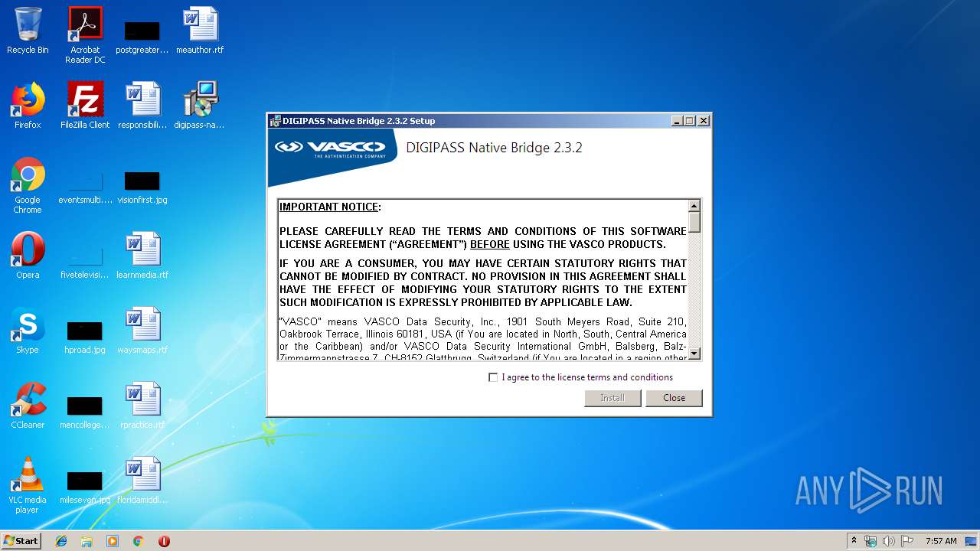Image resolution: width=980 pixels, height=551 pixels.
Task: Open Windows Explorer folder in taskbar
Action: point(87,541)
